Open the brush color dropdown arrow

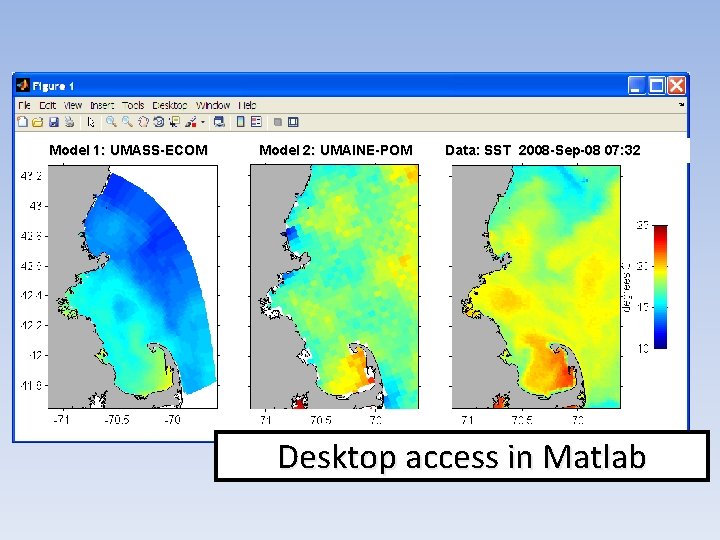pyautogui.click(x=203, y=122)
